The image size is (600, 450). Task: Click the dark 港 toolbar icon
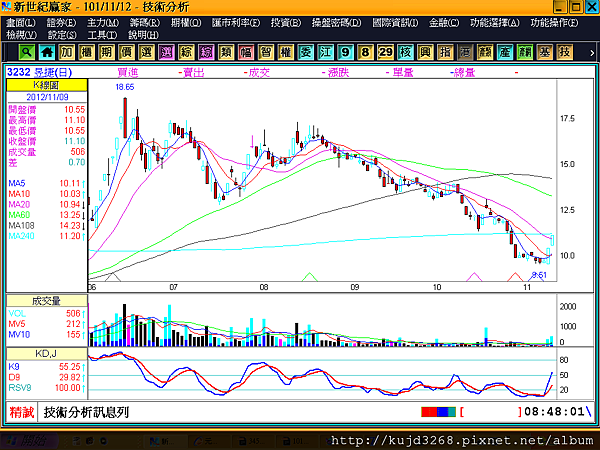(x=465, y=52)
